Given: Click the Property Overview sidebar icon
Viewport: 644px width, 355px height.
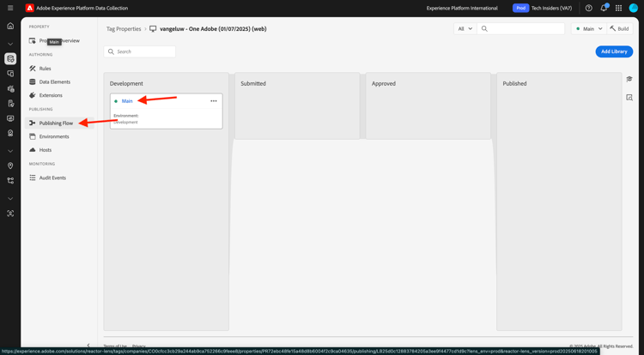Looking at the screenshot, I should pos(33,40).
